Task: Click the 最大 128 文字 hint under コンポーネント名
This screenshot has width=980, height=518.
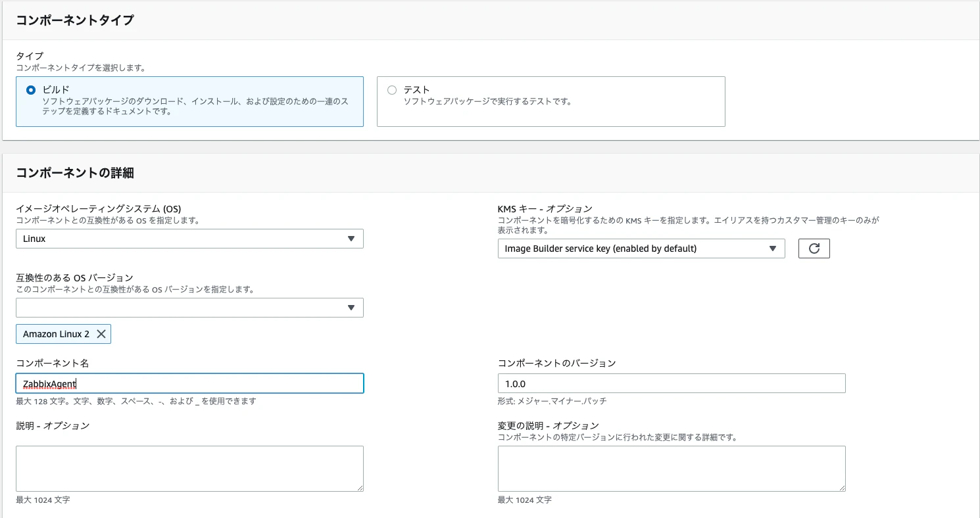Action: [x=136, y=401]
